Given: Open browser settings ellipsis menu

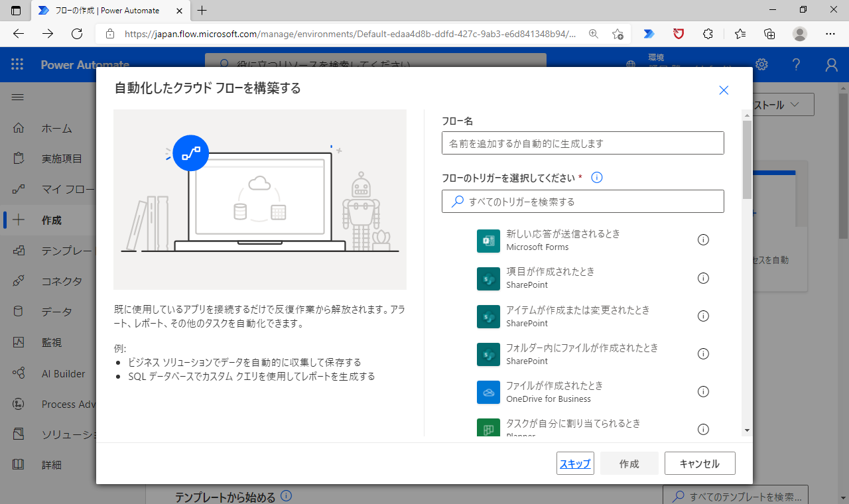Looking at the screenshot, I should (x=830, y=34).
